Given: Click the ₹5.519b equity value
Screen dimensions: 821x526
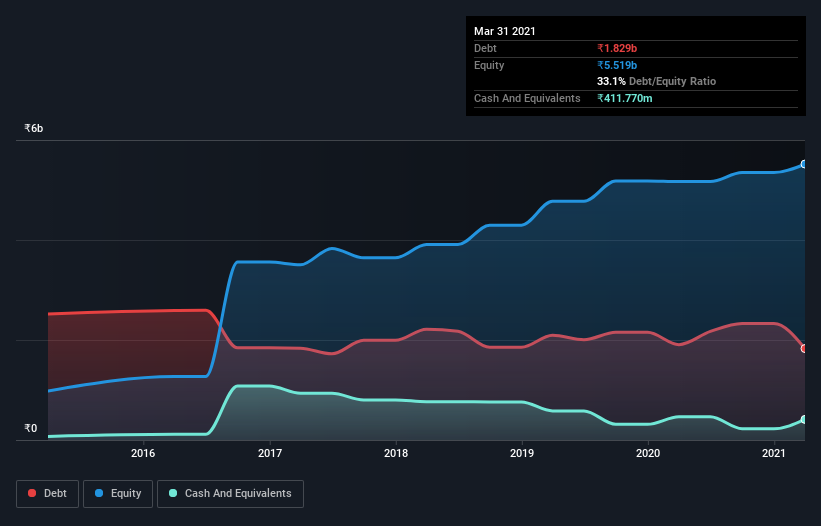Looking at the screenshot, I should (x=617, y=65).
